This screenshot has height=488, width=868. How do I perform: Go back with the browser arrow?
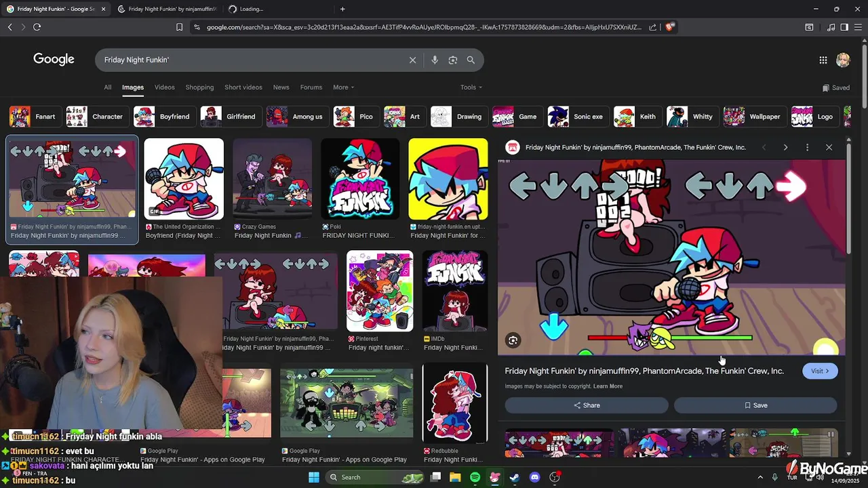pyautogui.click(x=10, y=27)
